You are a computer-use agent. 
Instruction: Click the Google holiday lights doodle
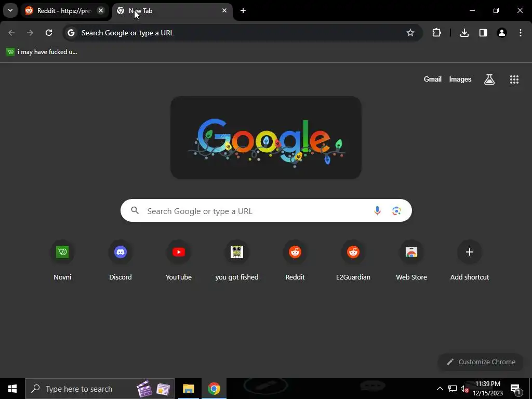pos(265,137)
